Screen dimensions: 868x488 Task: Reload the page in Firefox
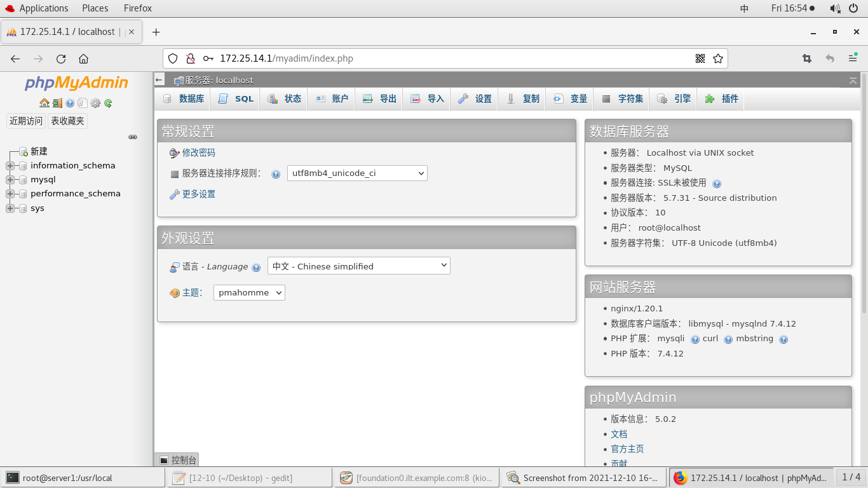tap(61, 58)
